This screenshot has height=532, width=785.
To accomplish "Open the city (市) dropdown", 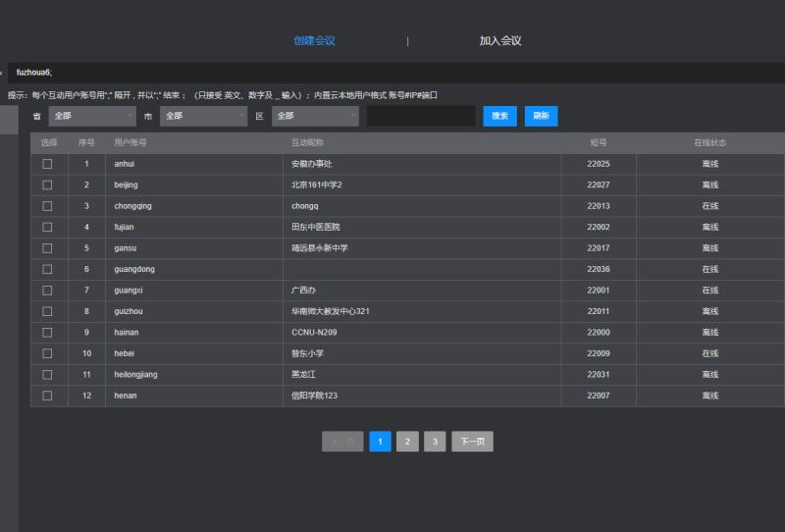I will tap(203, 116).
